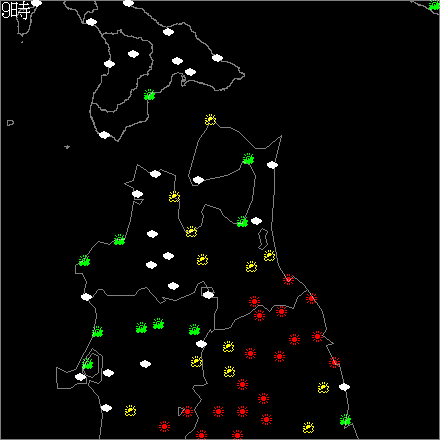440x440 pixels.
Task: Click green icon beside Shimokita east-coast cloud
Action: 248,159
